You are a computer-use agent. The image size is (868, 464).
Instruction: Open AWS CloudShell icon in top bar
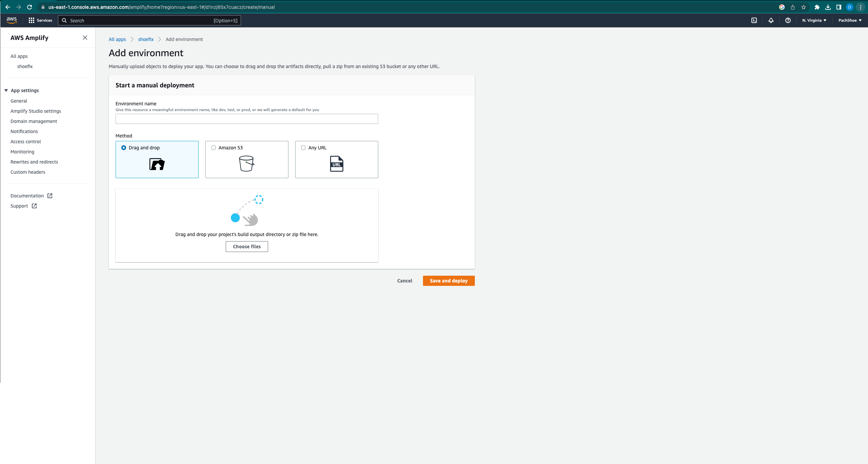[754, 20]
